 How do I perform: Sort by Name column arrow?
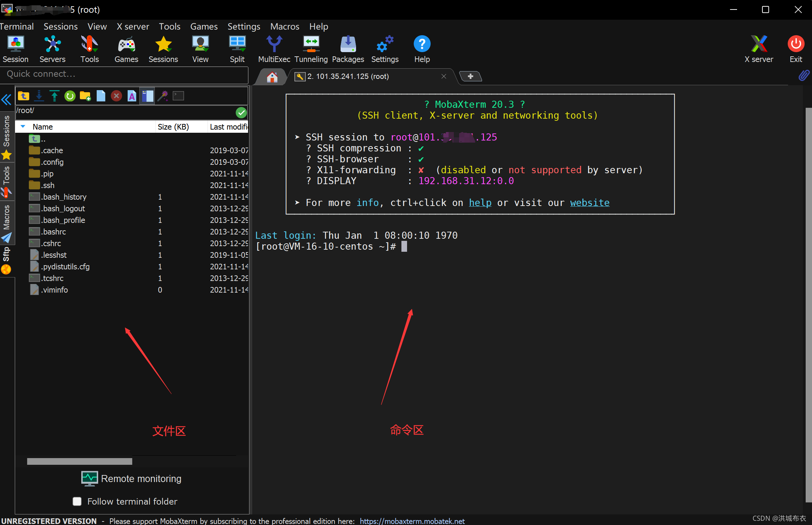23,126
